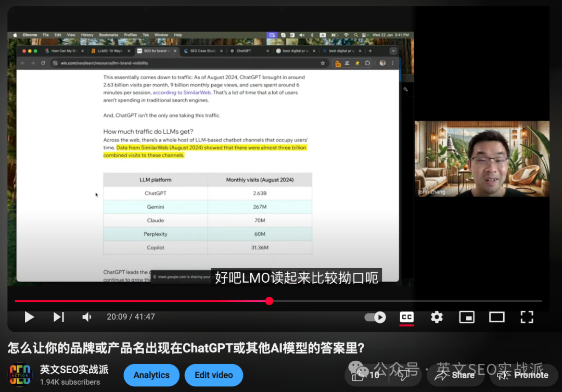Image resolution: width=562 pixels, height=392 pixels.
Task: Open the Chrome three-dot menu
Action: click(x=393, y=63)
